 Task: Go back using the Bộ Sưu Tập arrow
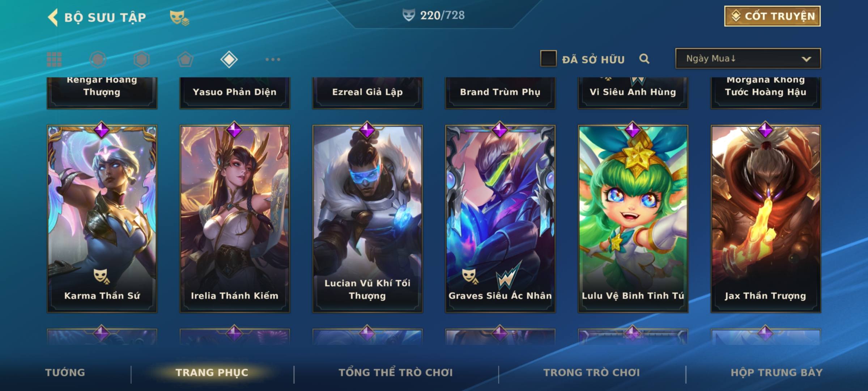[x=53, y=17]
